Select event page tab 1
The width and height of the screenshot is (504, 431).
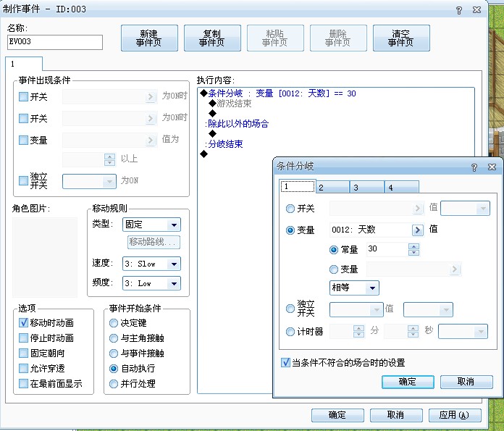pyautogui.click(x=24, y=64)
